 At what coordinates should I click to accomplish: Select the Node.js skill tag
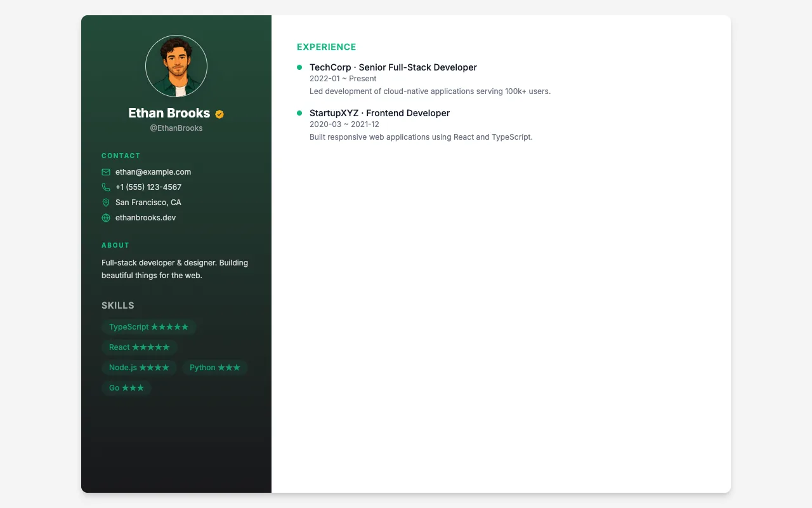pyautogui.click(x=139, y=368)
